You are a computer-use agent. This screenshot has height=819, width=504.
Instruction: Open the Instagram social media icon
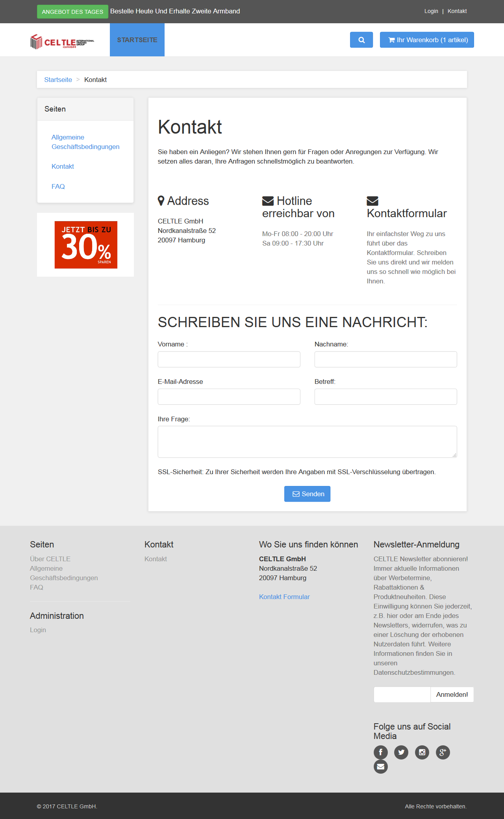[x=422, y=752]
